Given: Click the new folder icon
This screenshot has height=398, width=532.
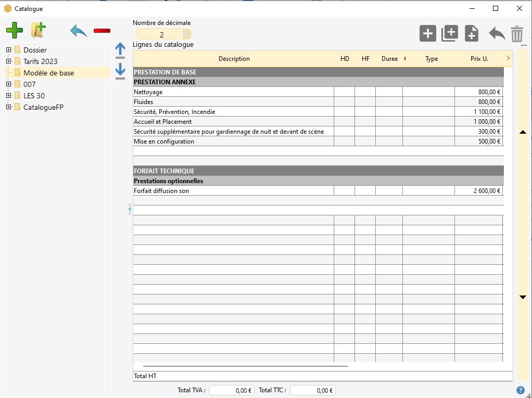Looking at the screenshot, I should (x=38, y=30).
